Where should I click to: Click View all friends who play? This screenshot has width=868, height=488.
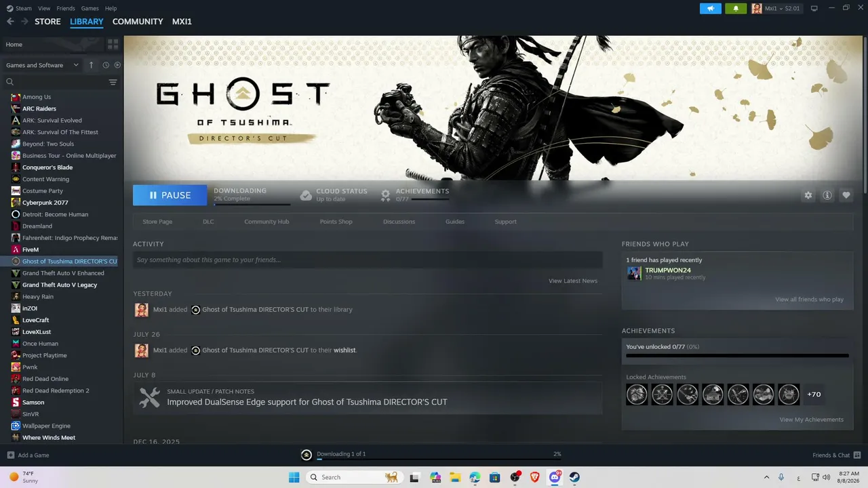(810, 300)
